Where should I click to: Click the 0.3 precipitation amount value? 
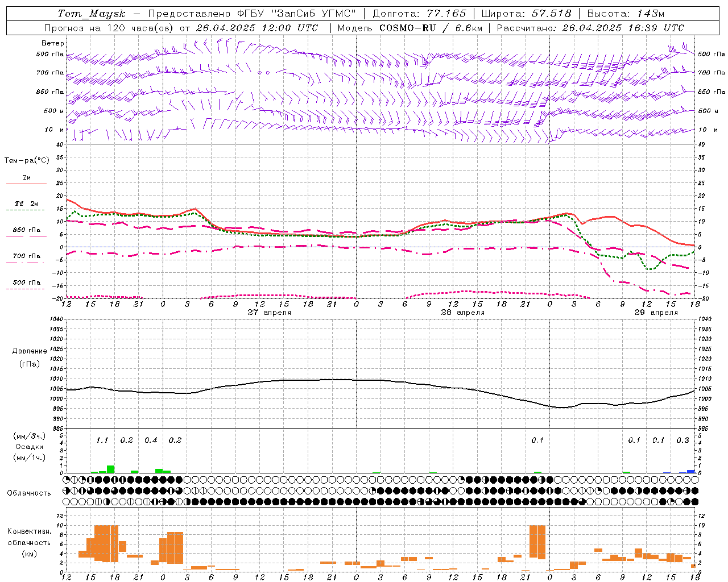[682, 440]
